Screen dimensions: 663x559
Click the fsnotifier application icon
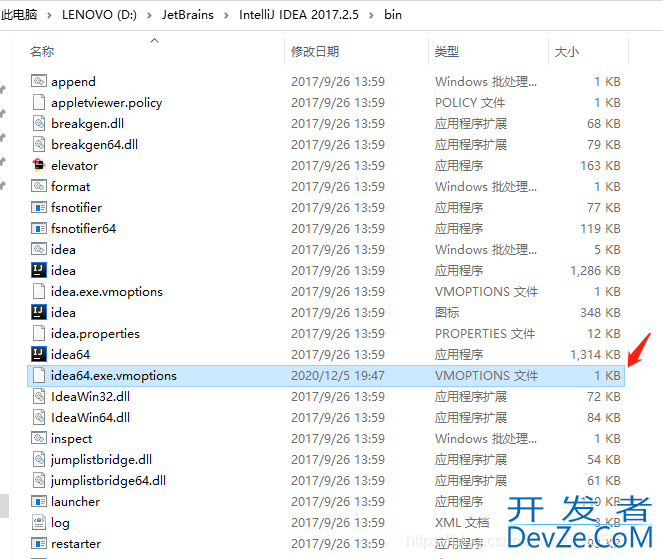click(x=39, y=207)
